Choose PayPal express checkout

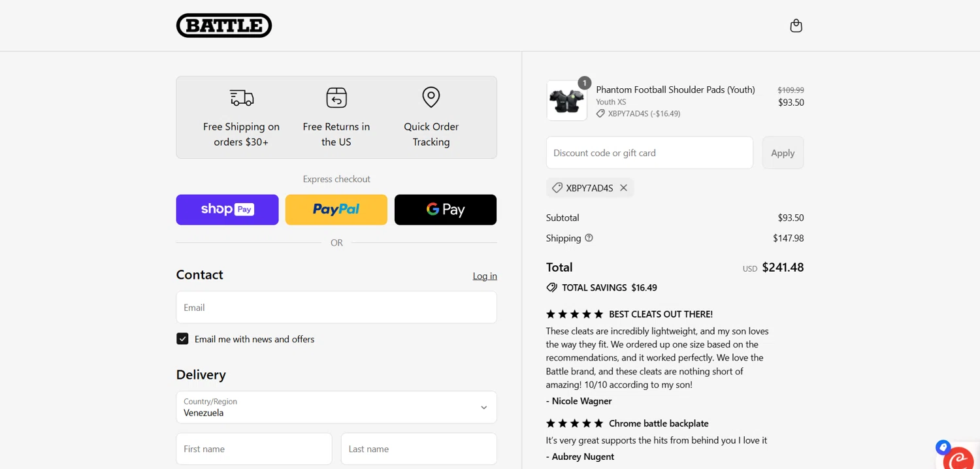[x=336, y=210]
